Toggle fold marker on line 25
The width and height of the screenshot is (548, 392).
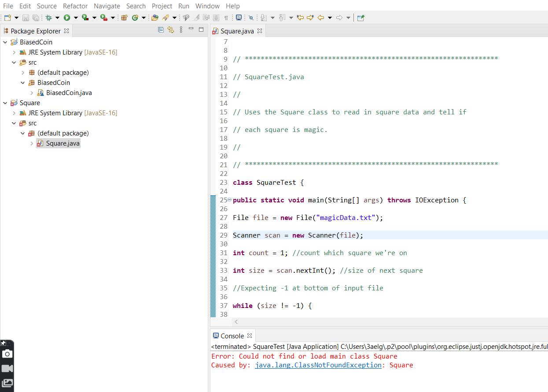pyautogui.click(x=230, y=200)
